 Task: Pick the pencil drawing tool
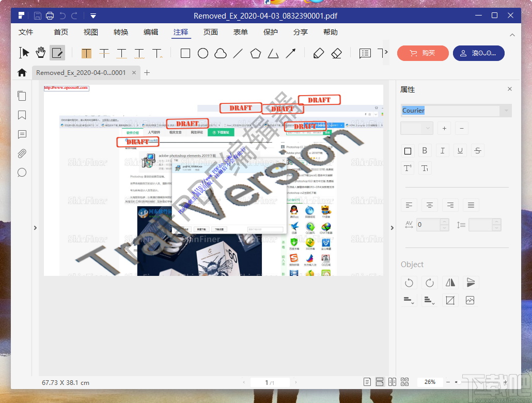point(319,53)
